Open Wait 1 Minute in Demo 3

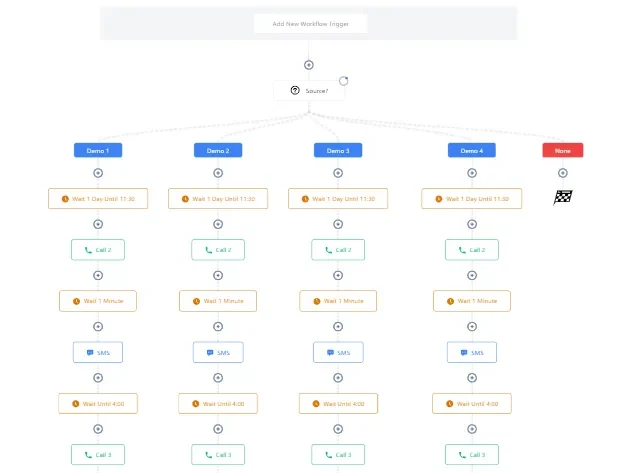pos(338,301)
